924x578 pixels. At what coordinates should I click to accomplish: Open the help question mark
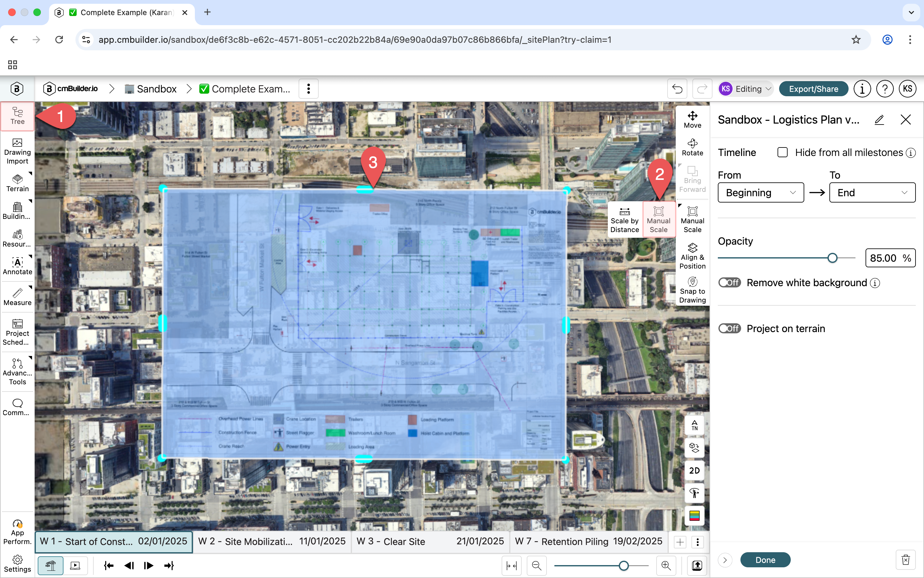[x=885, y=89]
